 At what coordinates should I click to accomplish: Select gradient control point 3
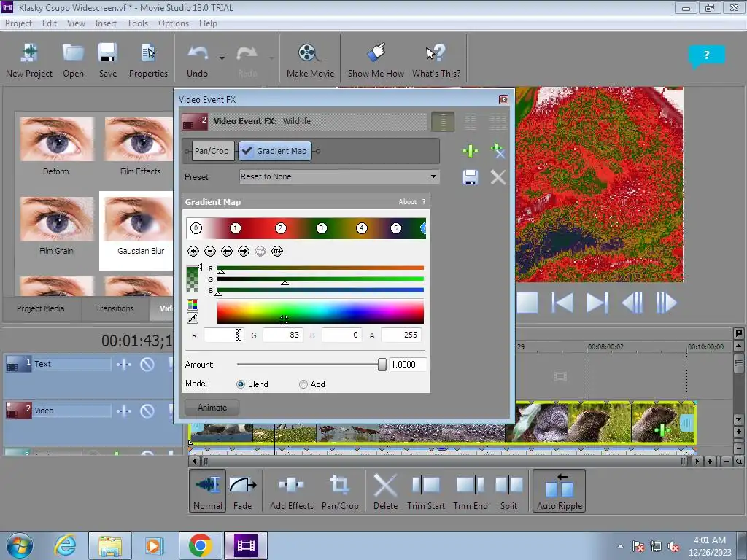322,228
